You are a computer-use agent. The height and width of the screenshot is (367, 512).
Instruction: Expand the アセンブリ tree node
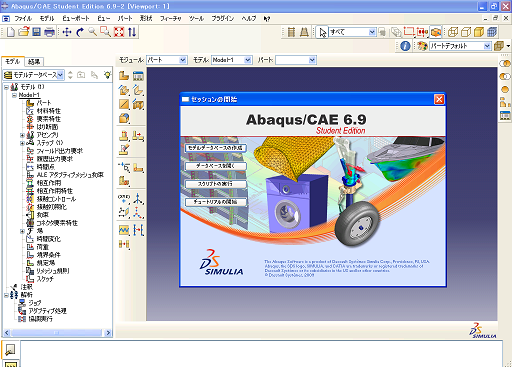(x=22, y=135)
